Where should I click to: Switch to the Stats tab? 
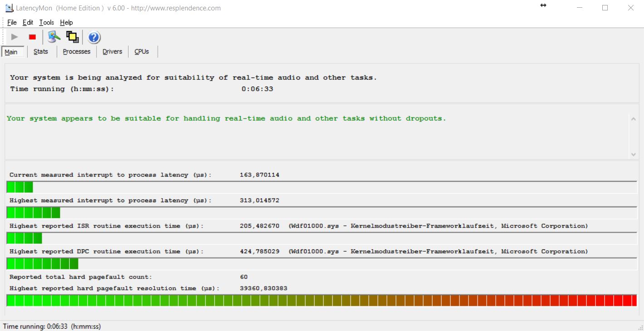click(x=41, y=52)
